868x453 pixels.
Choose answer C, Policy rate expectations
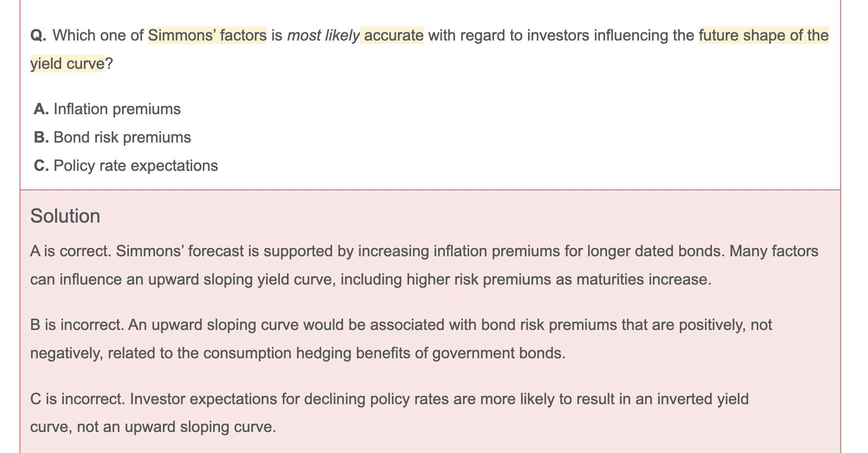point(136,165)
